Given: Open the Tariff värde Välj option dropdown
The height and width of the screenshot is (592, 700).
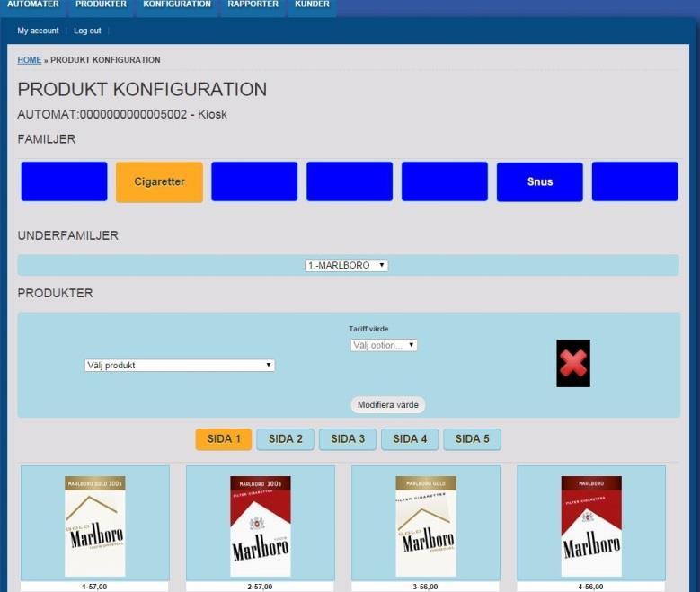Looking at the screenshot, I should 384,345.
